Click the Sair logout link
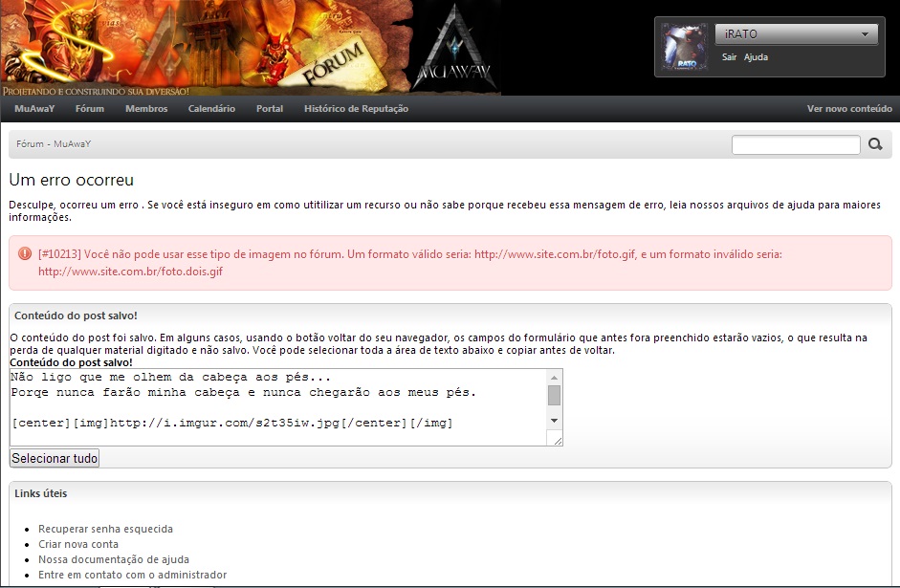The height and width of the screenshot is (588, 900). click(x=729, y=57)
